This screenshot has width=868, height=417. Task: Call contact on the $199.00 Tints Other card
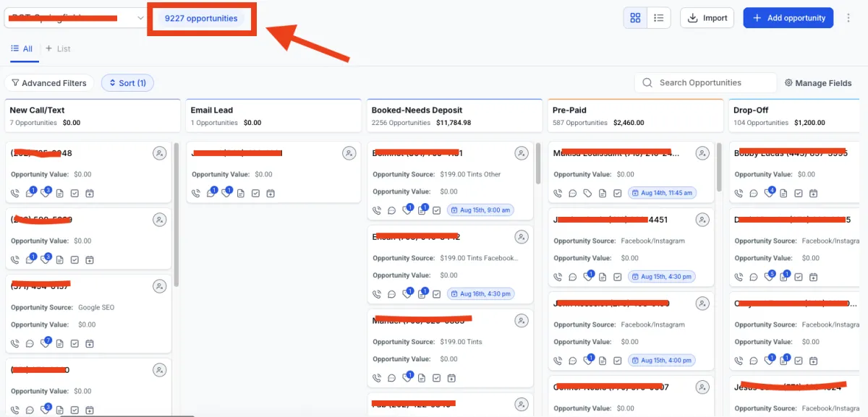pyautogui.click(x=377, y=210)
